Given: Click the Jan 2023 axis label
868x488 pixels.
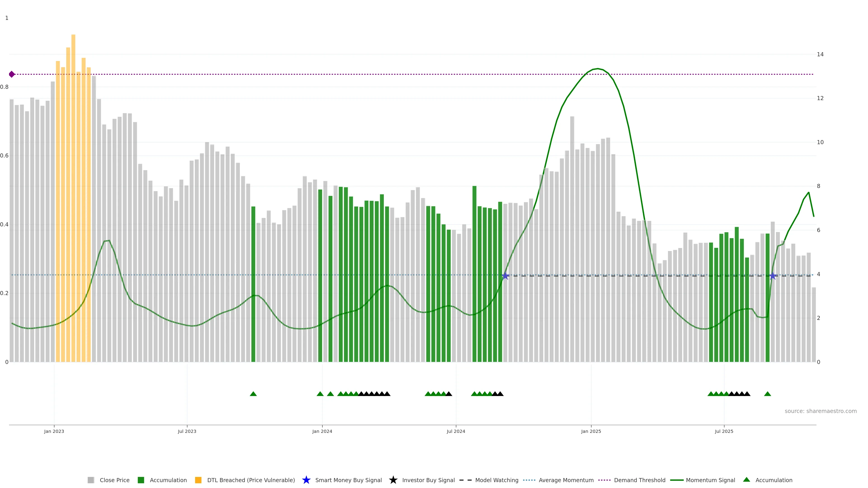Looking at the screenshot, I should 54,431.
